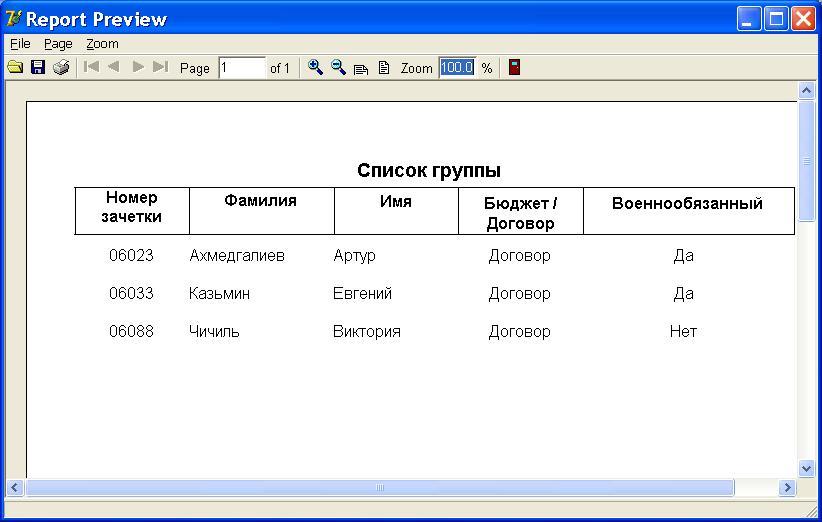
Task: Click "Да" in Казьмин row
Action: pyautogui.click(x=684, y=293)
